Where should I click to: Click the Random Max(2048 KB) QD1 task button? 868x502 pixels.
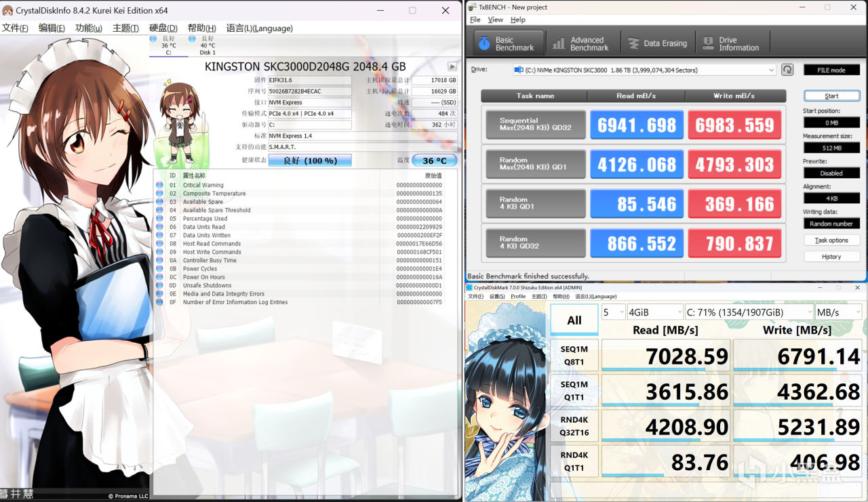click(536, 164)
